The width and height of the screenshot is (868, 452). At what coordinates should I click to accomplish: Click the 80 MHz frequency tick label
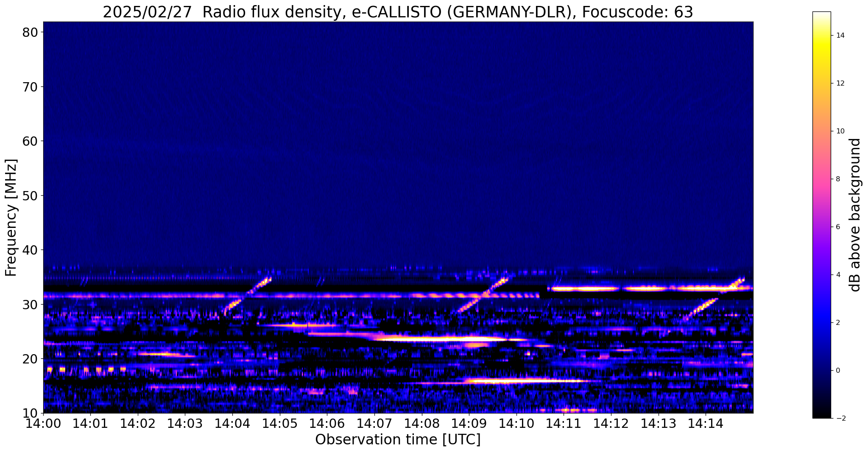[30, 33]
